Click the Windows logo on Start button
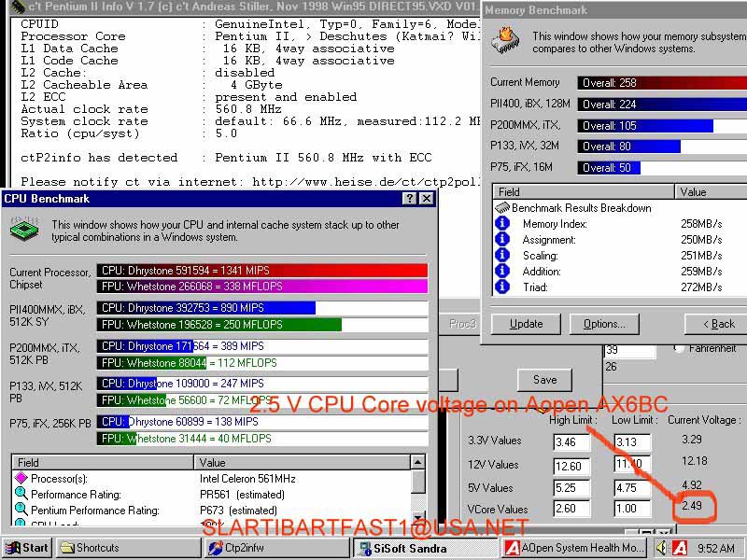Viewport: 747px width, 560px height. coord(13,548)
